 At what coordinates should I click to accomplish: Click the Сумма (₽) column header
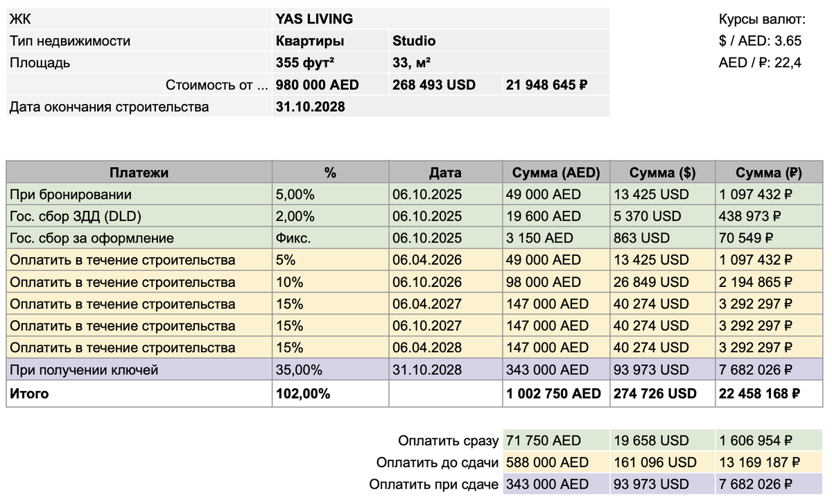click(x=769, y=173)
